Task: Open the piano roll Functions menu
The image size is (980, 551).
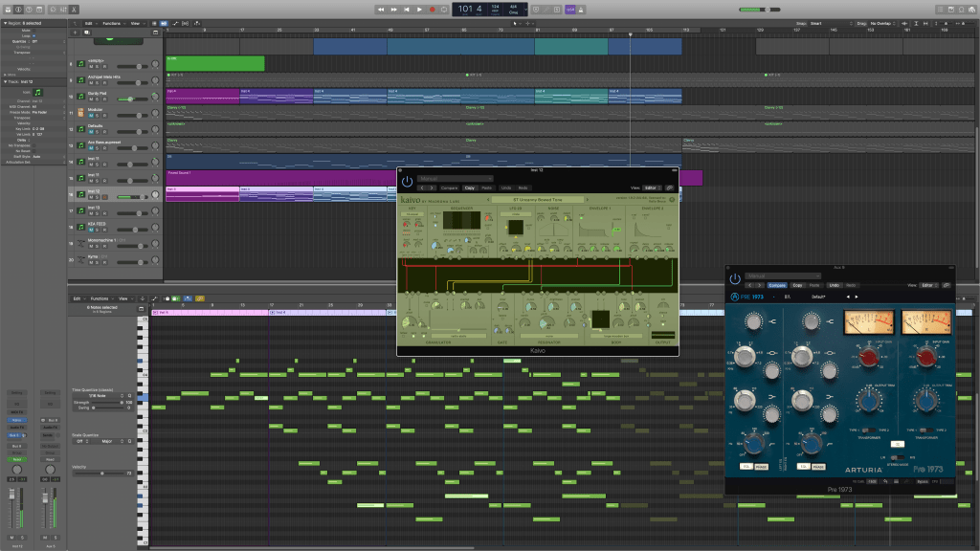Action: coord(100,298)
